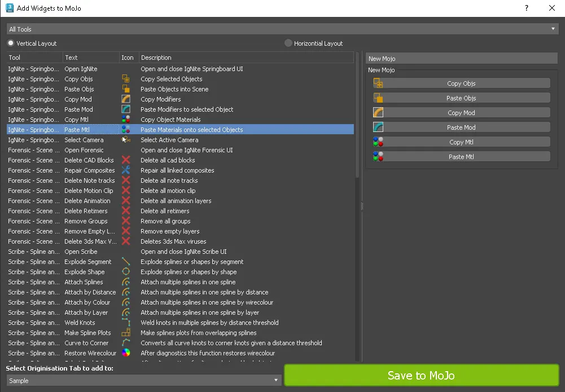Click the red X icon for Delete Motion Clip
Screen dimensions: 565x392
pos(126,191)
